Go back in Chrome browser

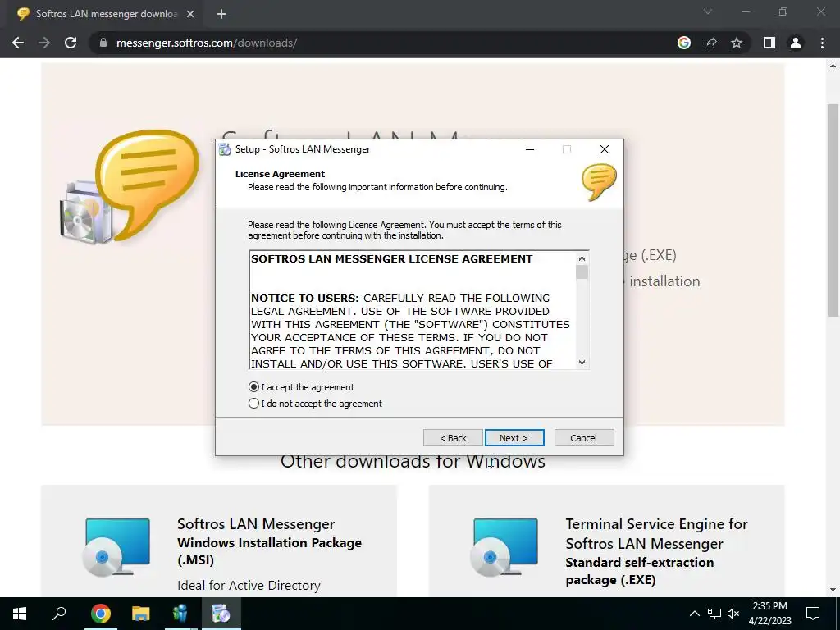click(18, 43)
